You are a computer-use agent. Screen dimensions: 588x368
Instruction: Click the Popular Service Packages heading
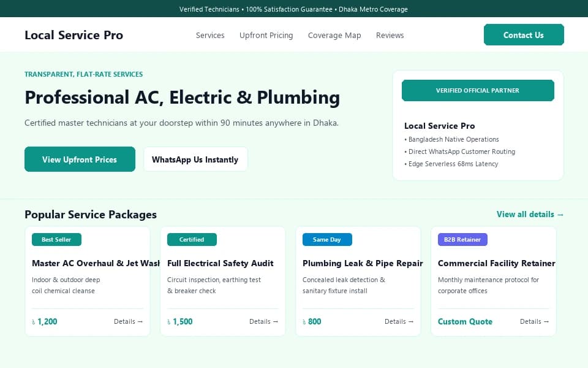91,215
